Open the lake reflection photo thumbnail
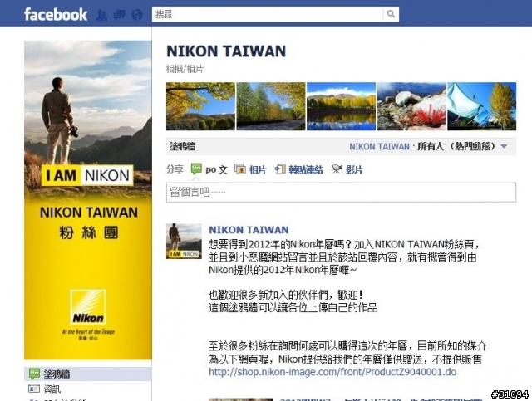Image resolution: width=532 pixels, height=401 pixels. pos(341,106)
